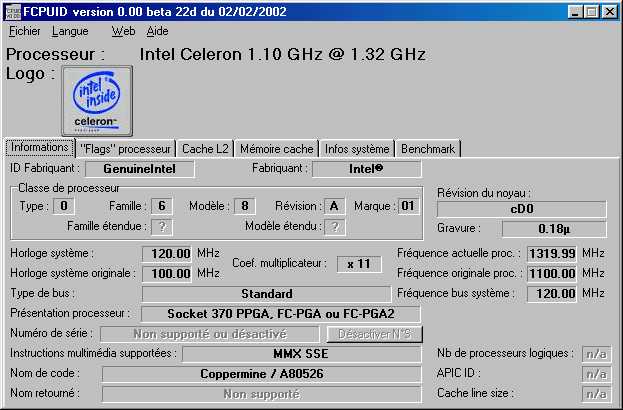This screenshot has height=410, width=623.
Task: Click the Numéro de série Non supporté field
Action: coord(210,334)
